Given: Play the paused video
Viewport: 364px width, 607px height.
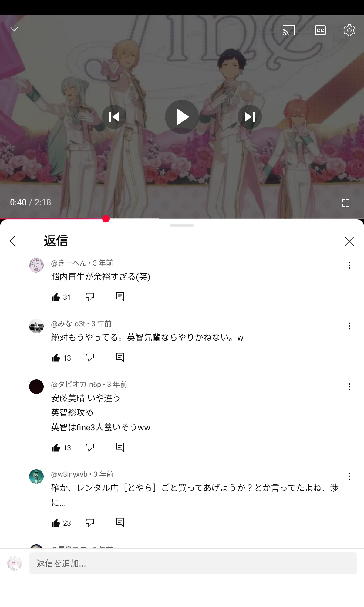Looking at the screenshot, I should pyautogui.click(x=182, y=117).
